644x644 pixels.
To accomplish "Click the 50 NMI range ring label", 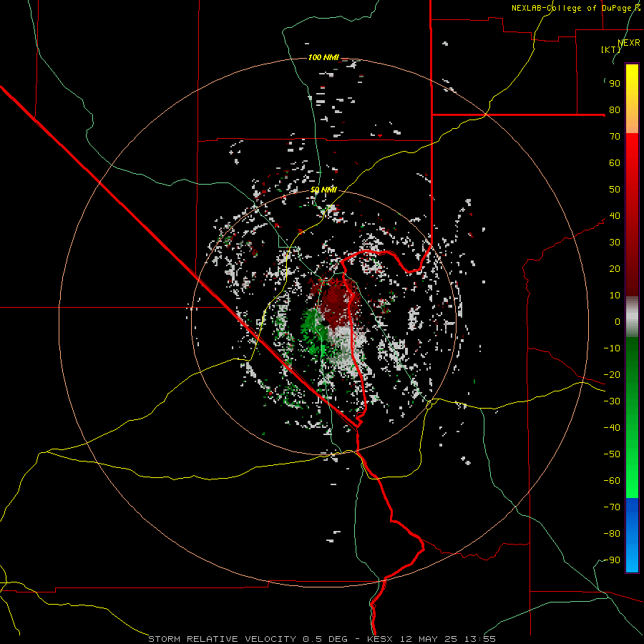I will coord(323,190).
